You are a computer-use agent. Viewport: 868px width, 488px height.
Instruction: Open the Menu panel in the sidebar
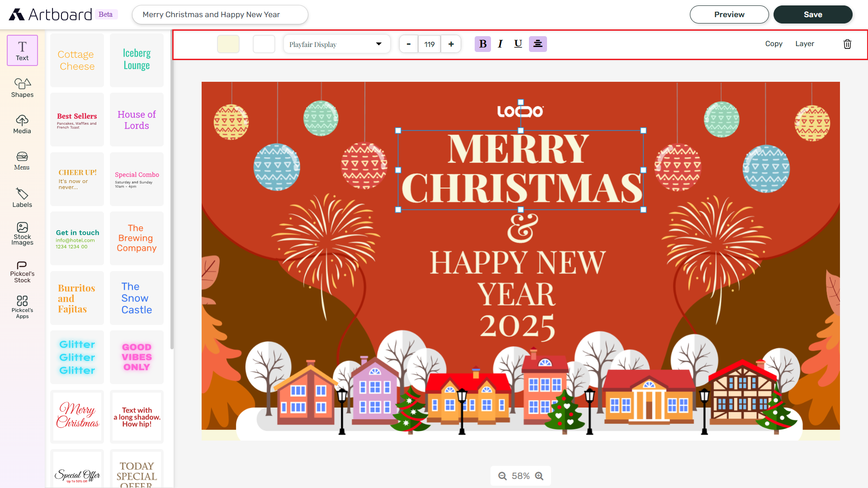(x=22, y=160)
